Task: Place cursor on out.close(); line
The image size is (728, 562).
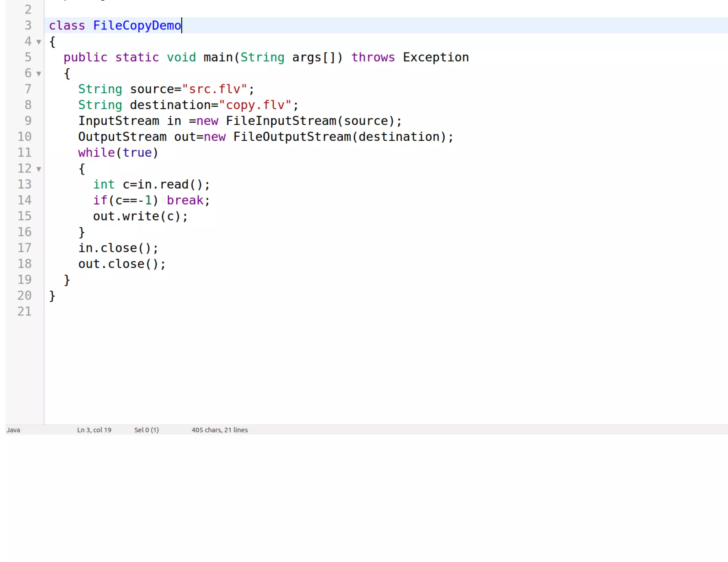Action: 122,264
